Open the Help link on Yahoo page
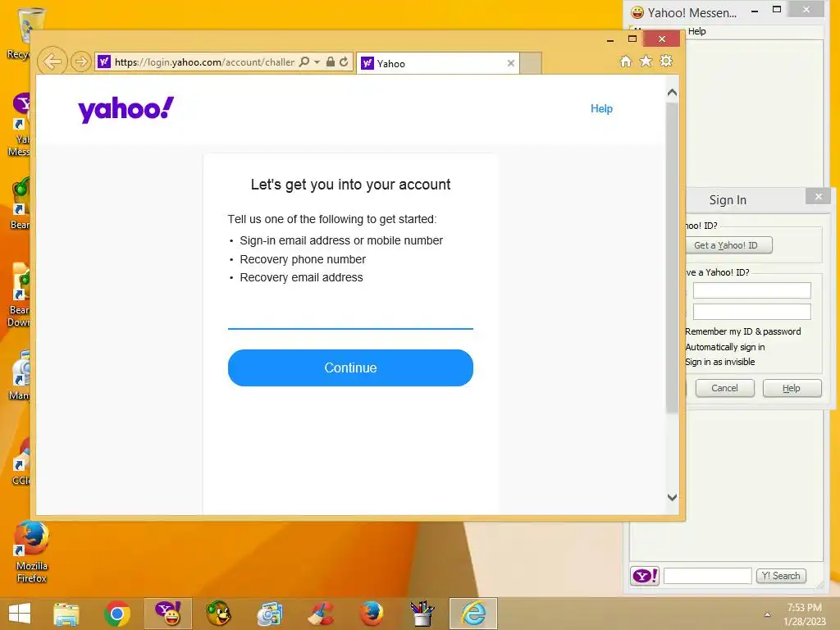Screen dimensions: 840x630 coord(601,109)
